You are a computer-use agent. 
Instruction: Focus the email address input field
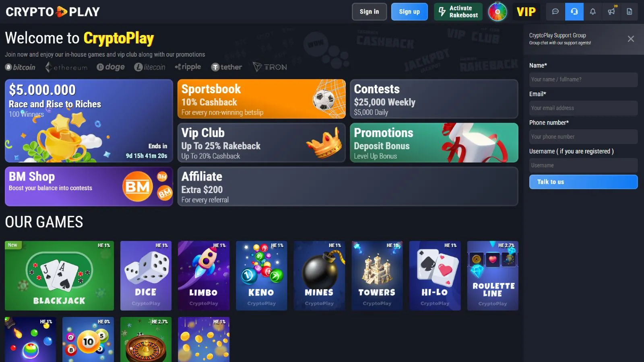click(583, 108)
